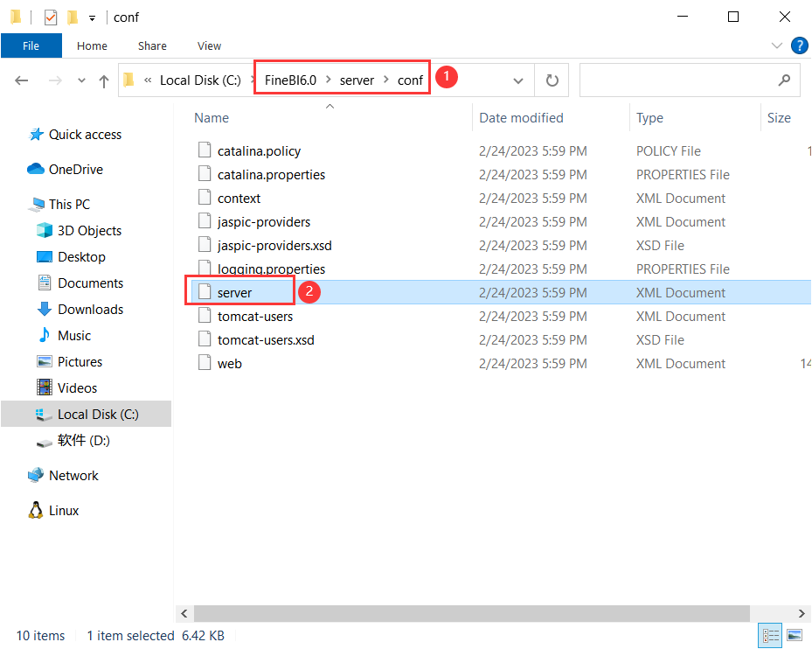
Task: Refresh the folder with the refresh icon
Action: pos(551,80)
